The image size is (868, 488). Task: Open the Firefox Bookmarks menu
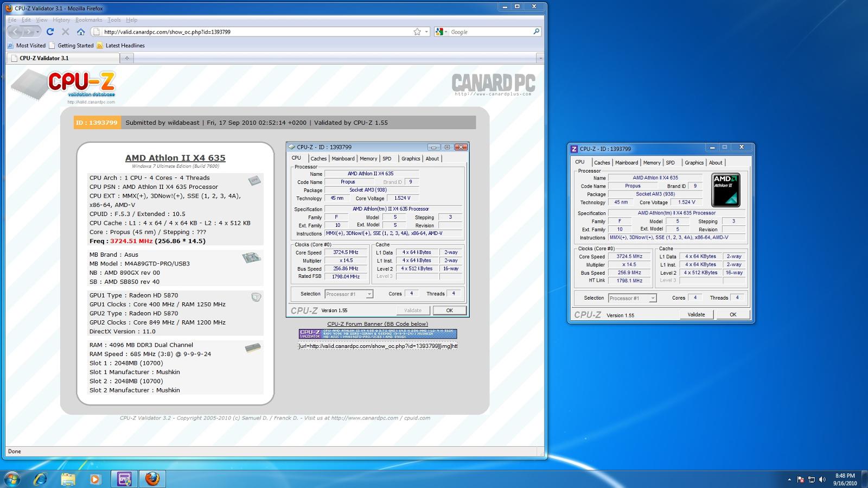point(89,20)
